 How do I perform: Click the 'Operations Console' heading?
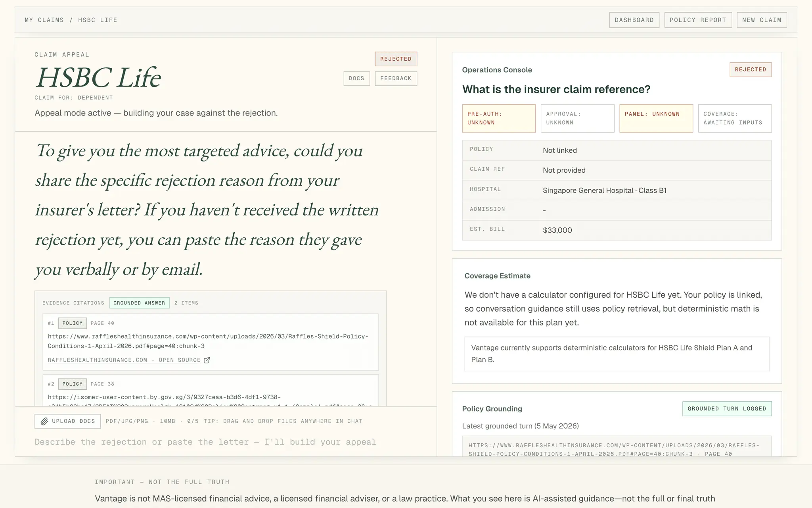click(x=497, y=70)
